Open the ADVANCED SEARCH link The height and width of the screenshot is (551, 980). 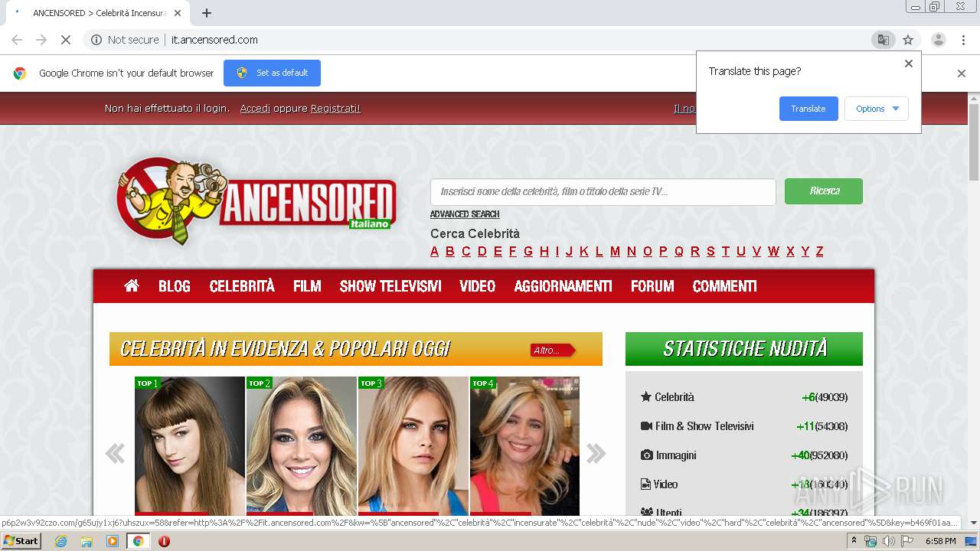pyautogui.click(x=465, y=214)
